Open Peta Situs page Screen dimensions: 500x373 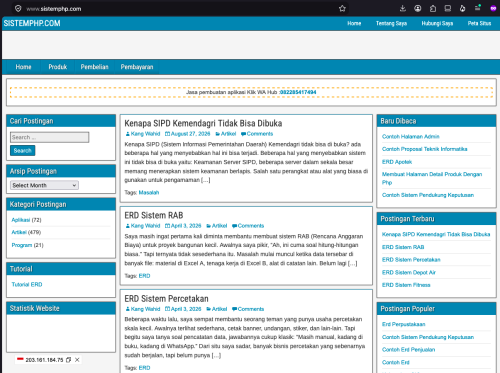point(479,23)
